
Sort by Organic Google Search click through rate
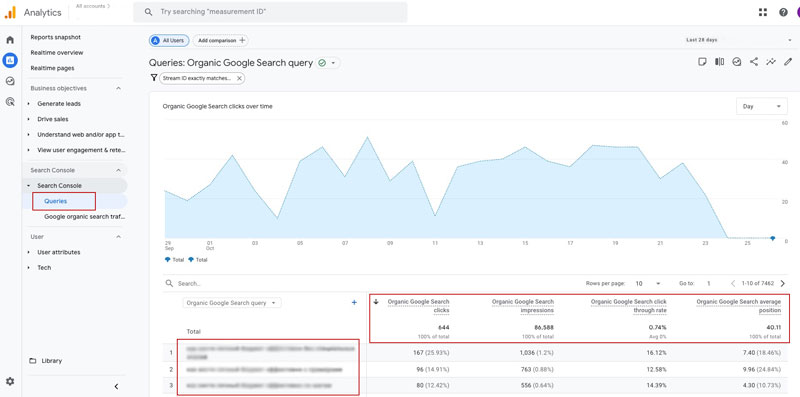pyautogui.click(x=629, y=306)
